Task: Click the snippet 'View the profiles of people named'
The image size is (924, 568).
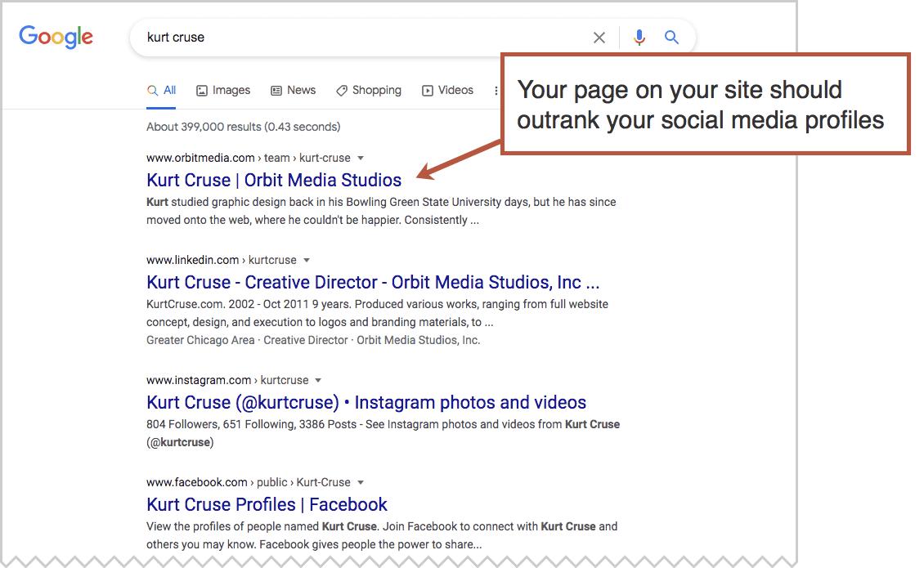Action: (382, 535)
